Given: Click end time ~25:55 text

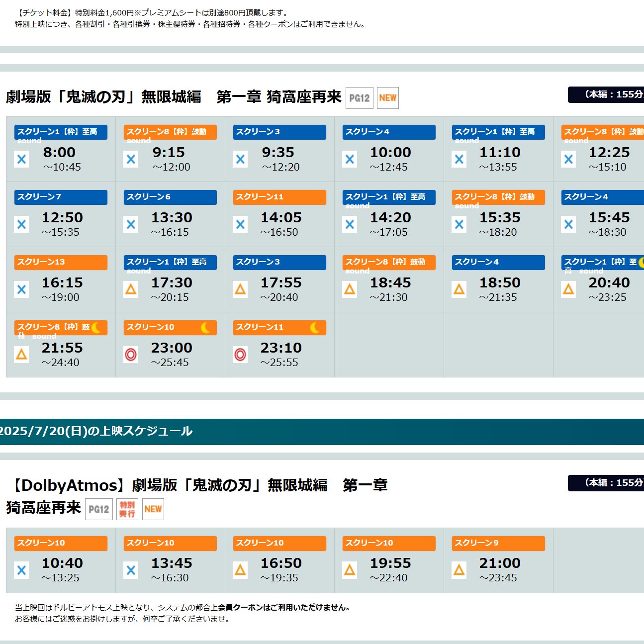Looking at the screenshot, I should tap(279, 363).
